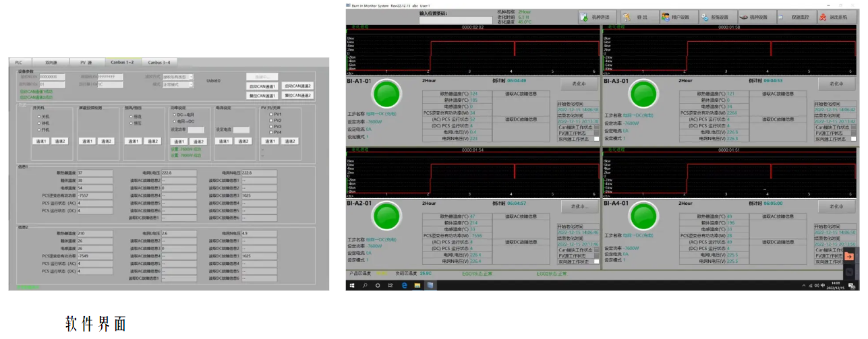
Task: Launch Edge browser from taskbar
Action: tap(404, 286)
